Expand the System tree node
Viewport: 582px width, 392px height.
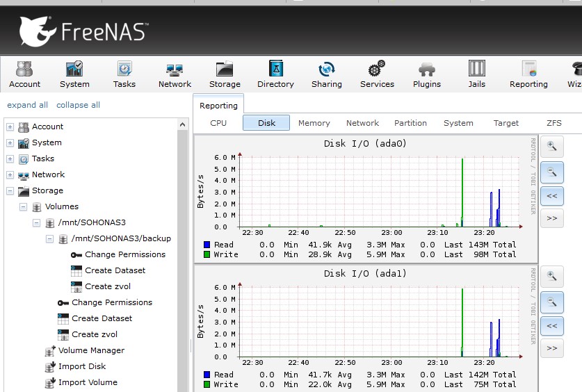10,142
